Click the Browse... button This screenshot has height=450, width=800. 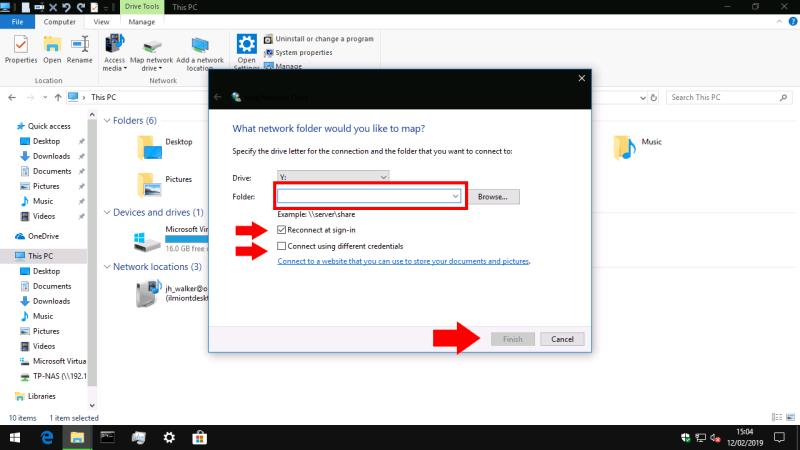click(492, 196)
